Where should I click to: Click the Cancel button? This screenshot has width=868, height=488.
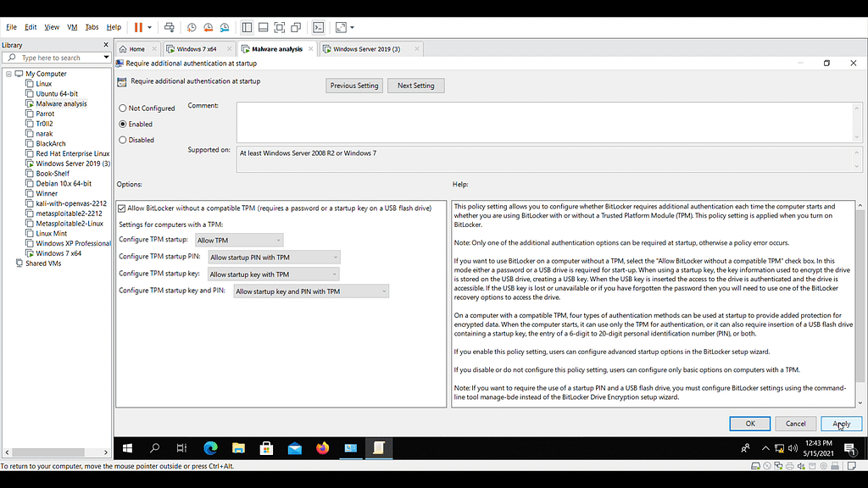pos(795,424)
